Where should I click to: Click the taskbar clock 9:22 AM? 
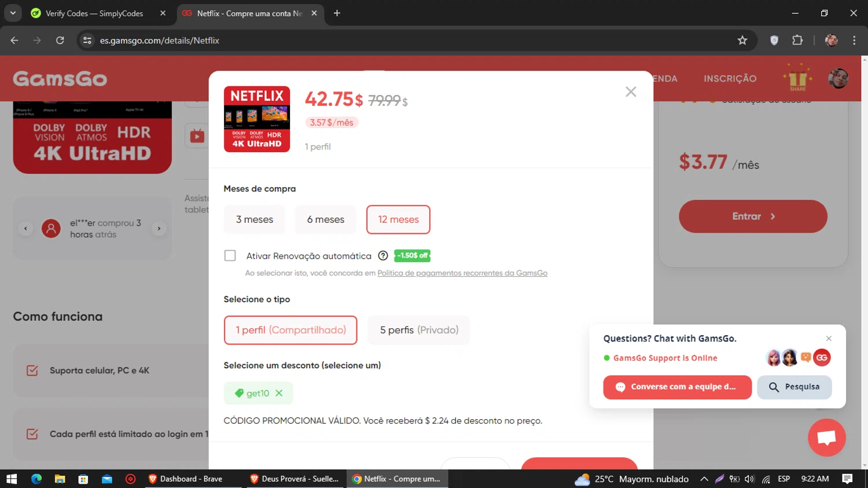click(815, 479)
